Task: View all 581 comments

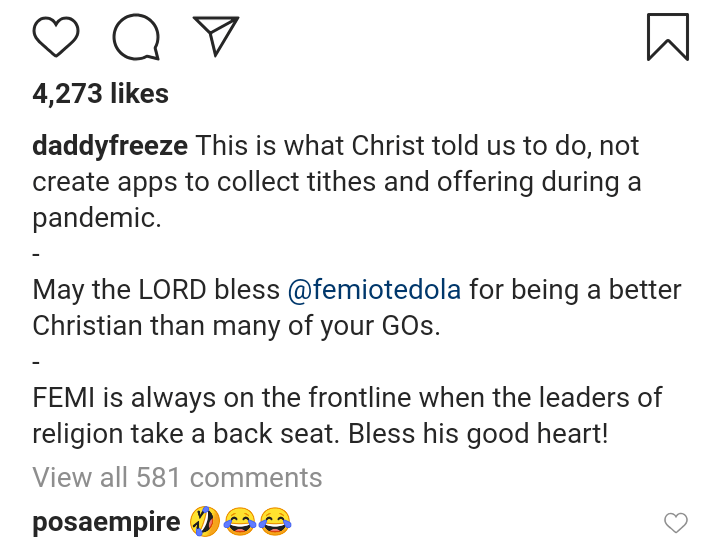Action: point(177,477)
